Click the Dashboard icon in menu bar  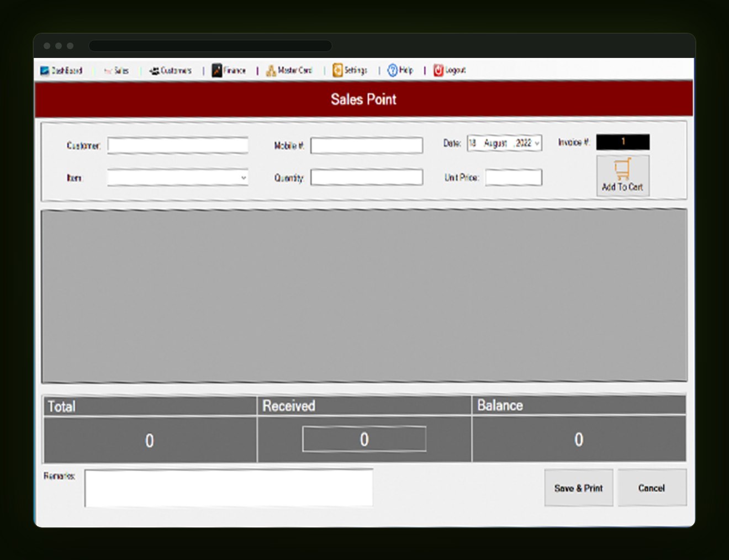point(45,71)
